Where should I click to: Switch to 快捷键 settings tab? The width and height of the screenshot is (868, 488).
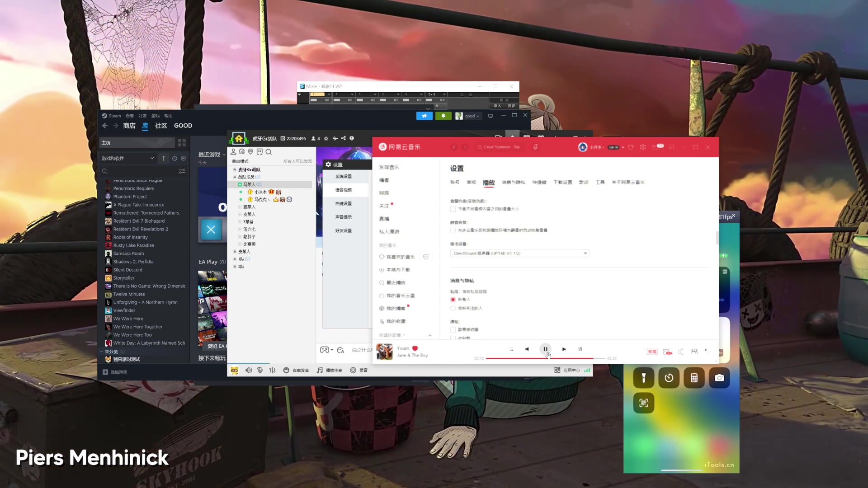tap(539, 182)
